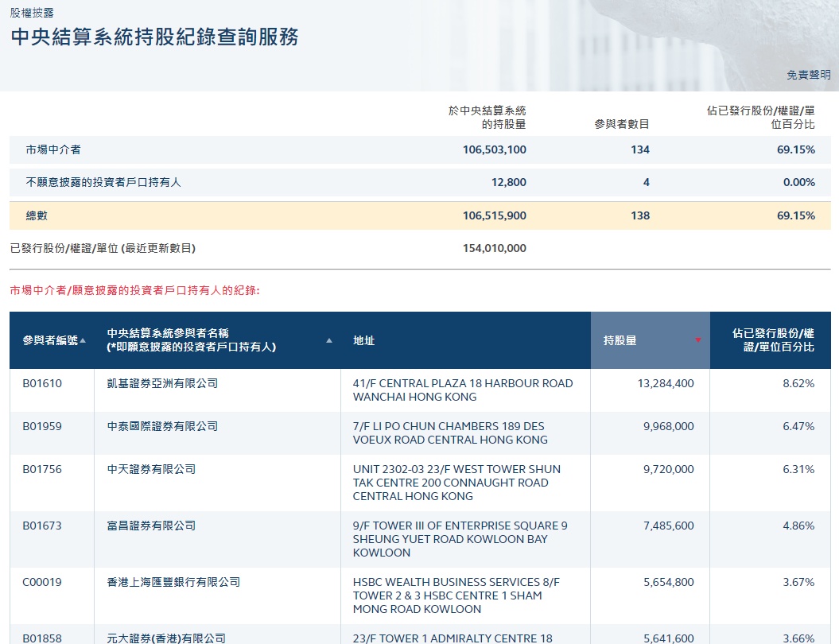Click 凱基證券亞洲有限公司 participant name

coord(162,383)
